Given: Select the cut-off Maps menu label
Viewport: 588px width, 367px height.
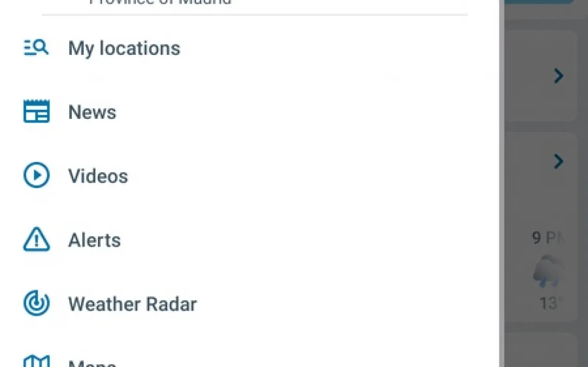Looking at the screenshot, I should (92, 363).
